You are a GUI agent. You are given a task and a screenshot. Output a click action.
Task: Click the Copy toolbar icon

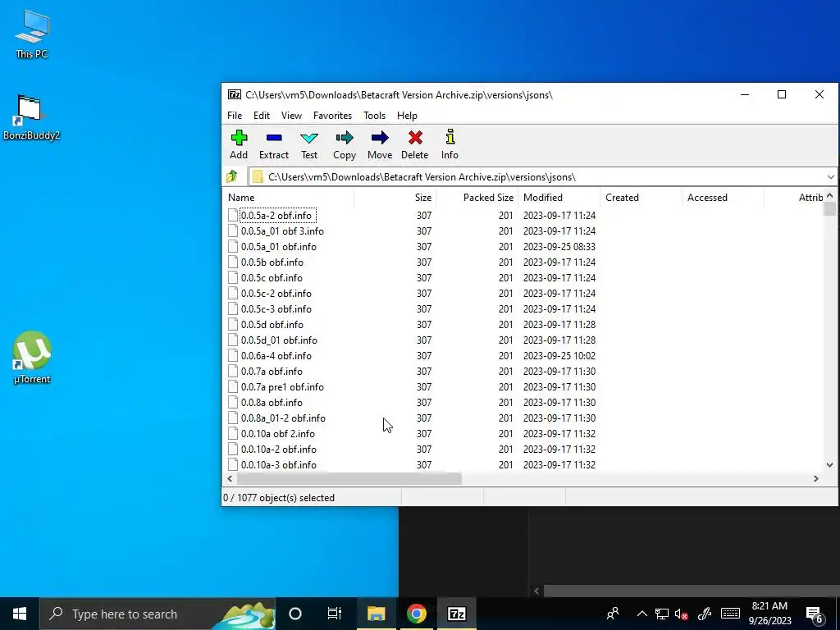[x=345, y=138]
